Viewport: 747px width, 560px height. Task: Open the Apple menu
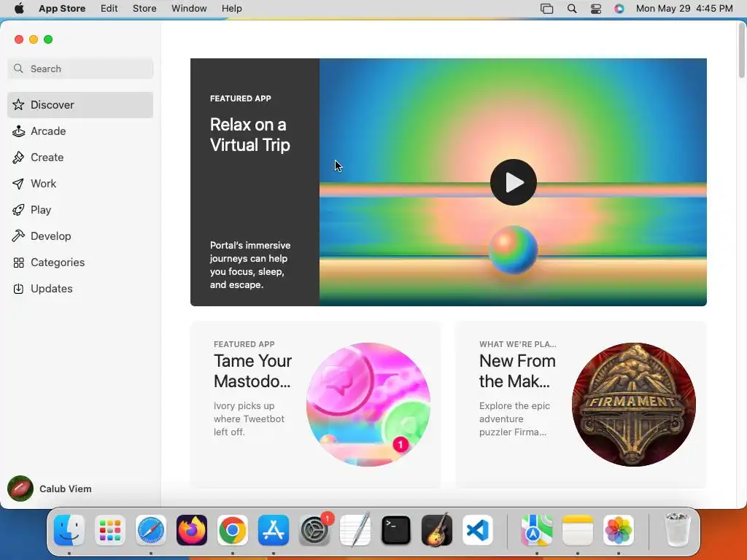coord(19,9)
